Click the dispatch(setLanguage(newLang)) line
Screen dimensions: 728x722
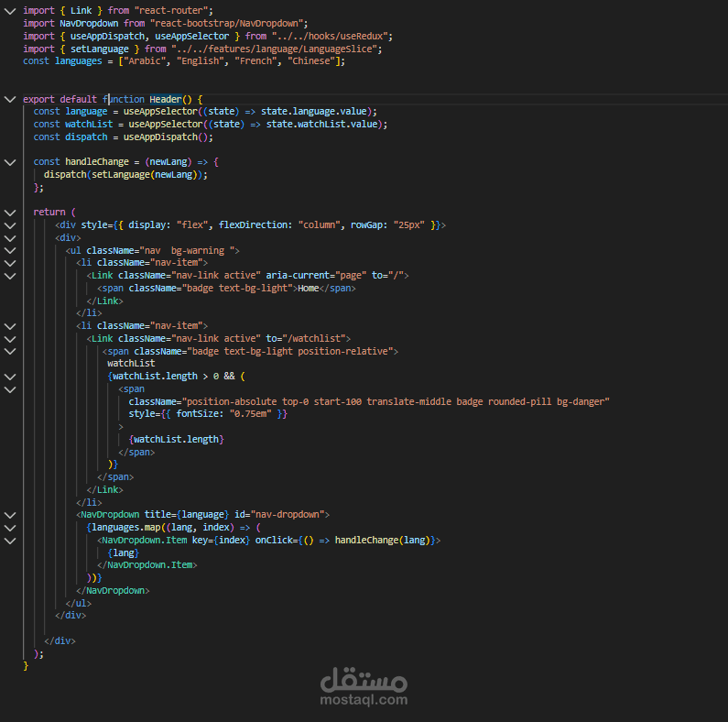pos(125,175)
